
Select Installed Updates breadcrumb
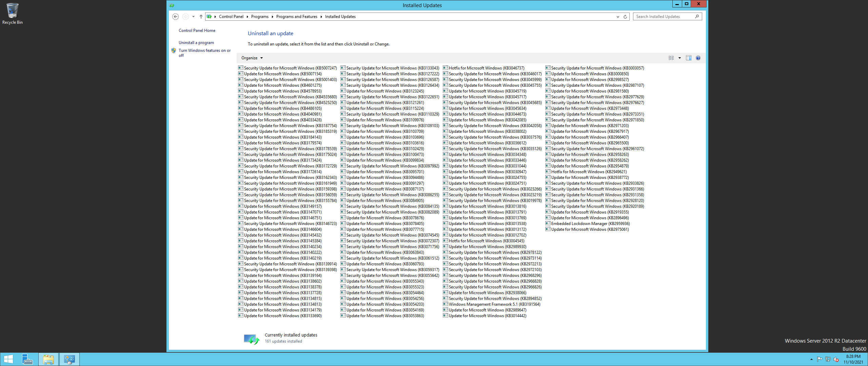(x=340, y=17)
